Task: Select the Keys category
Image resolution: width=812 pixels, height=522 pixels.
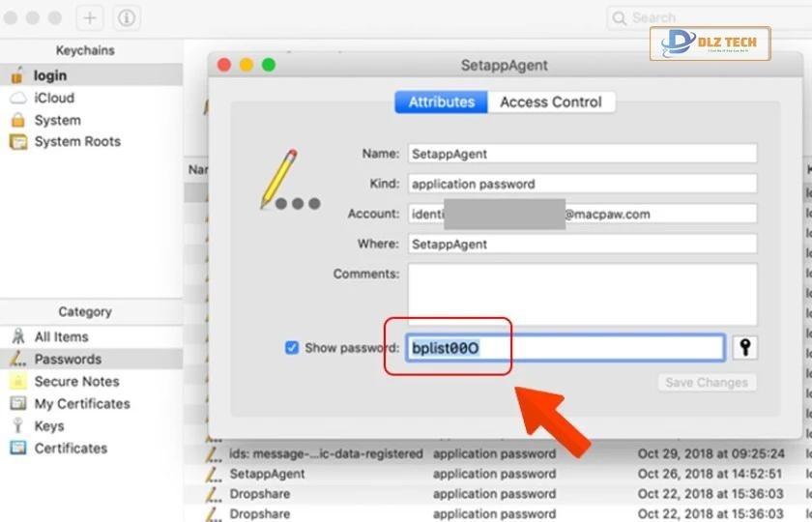Action: (49, 426)
